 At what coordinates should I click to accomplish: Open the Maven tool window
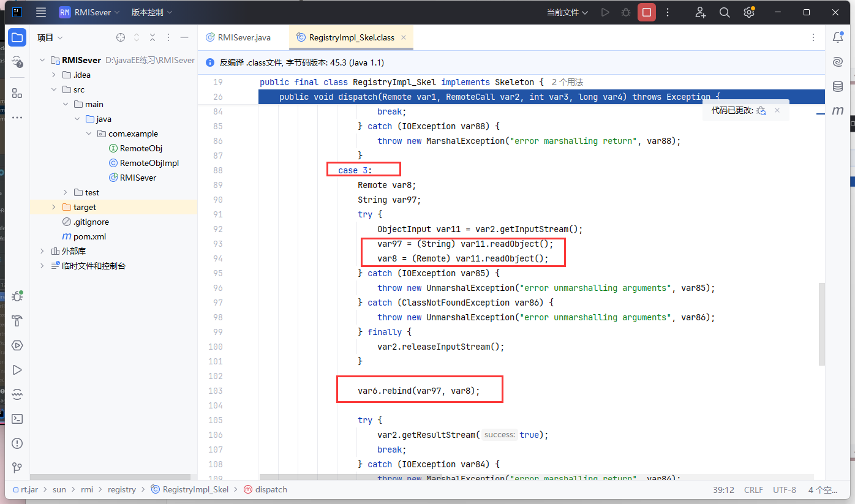coord(838,111)
